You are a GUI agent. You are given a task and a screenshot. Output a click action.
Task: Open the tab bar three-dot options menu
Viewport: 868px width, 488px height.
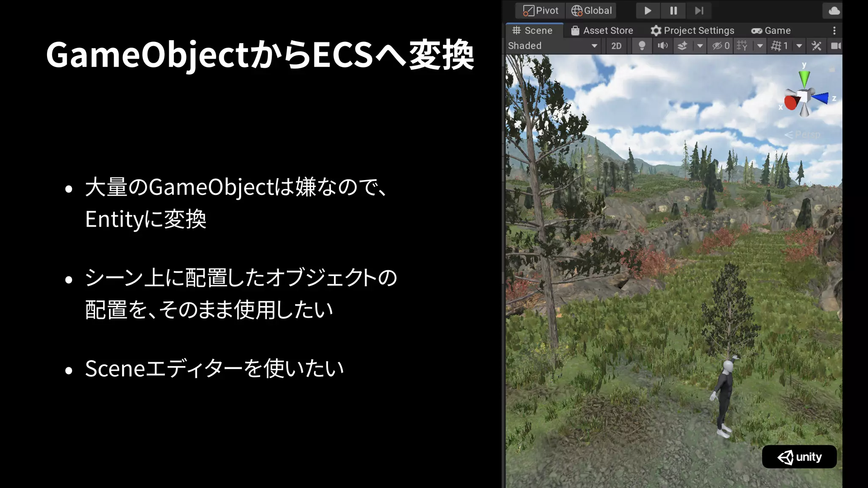pyautogui.click(x=834, y=30)
